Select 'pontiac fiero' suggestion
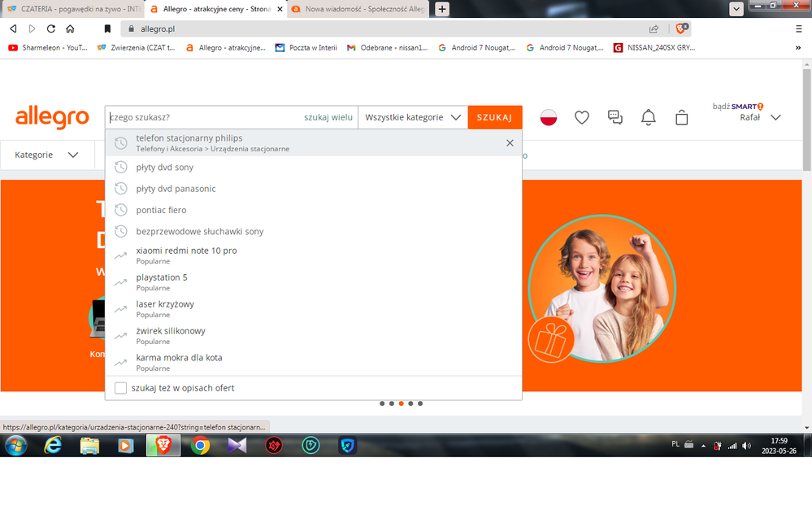The width and height of the screenshot is (812, 506). [x=313, y=209]
